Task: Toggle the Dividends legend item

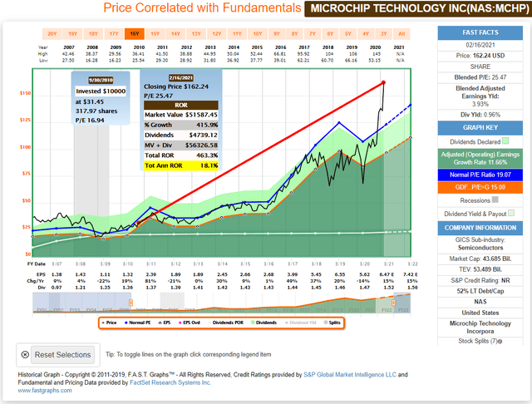Action: click(x=264, y=323)
